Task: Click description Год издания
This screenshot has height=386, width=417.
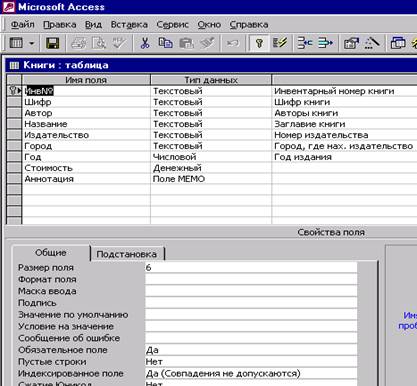Action: 303,157
